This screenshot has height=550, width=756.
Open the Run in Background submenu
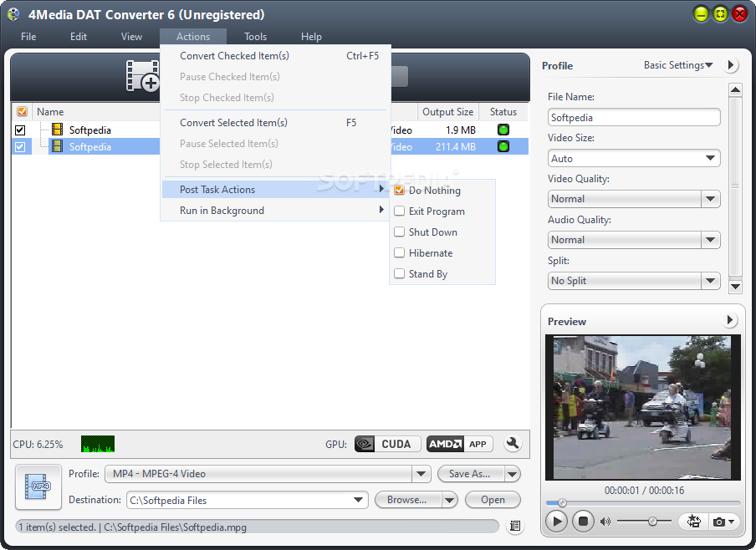[276, 210]
